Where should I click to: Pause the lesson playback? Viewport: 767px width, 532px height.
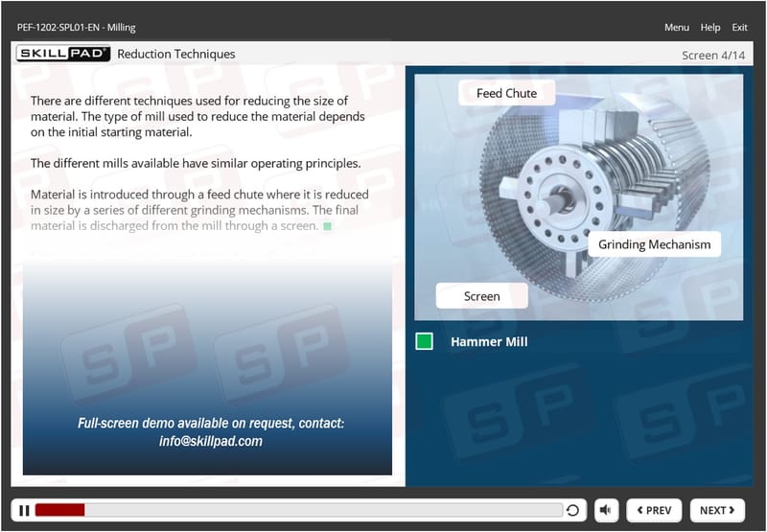coord(24,510)
